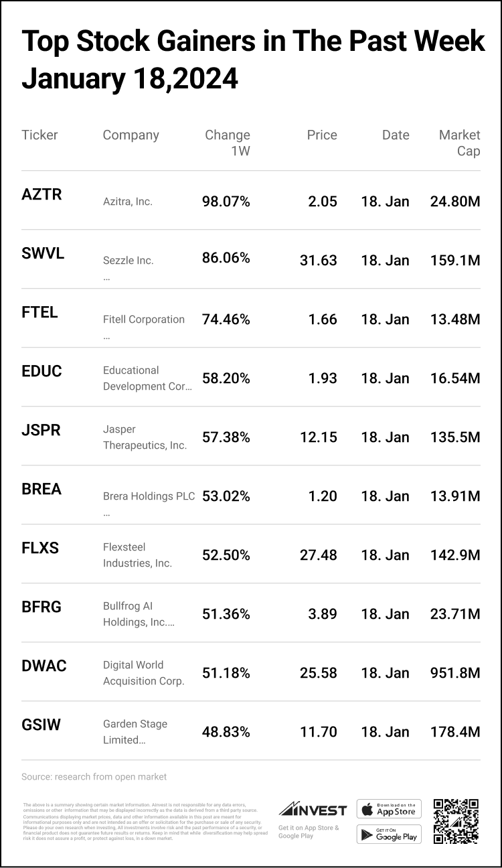502x868 pixels.
Task: Click the Source research note text
Action: (94, 777)
